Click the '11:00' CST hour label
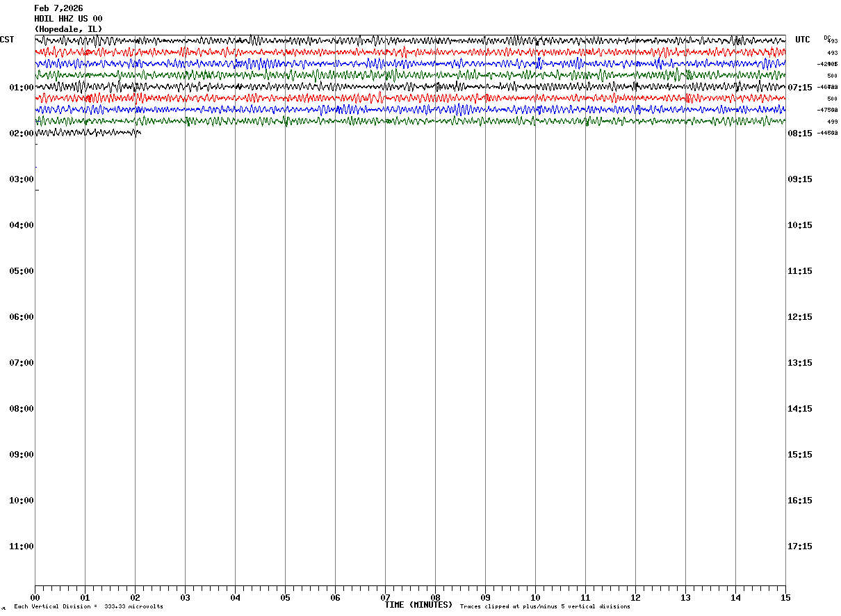The image size is (841, 616). 22,546
